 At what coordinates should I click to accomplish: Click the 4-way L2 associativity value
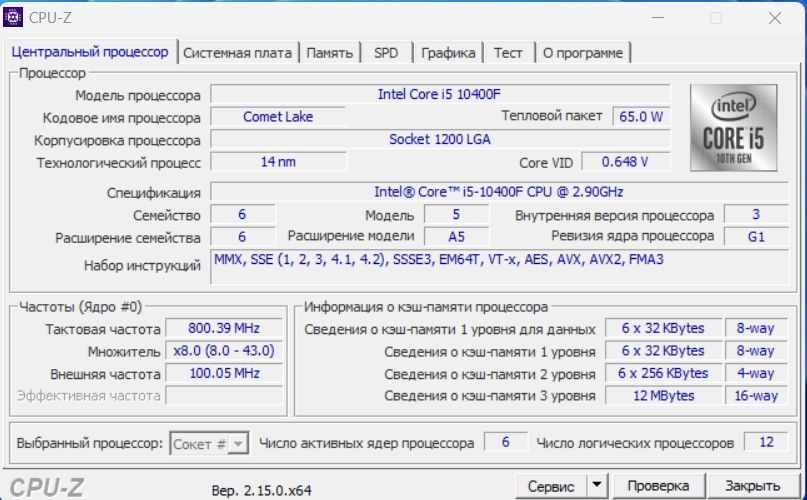coord(756,373)
